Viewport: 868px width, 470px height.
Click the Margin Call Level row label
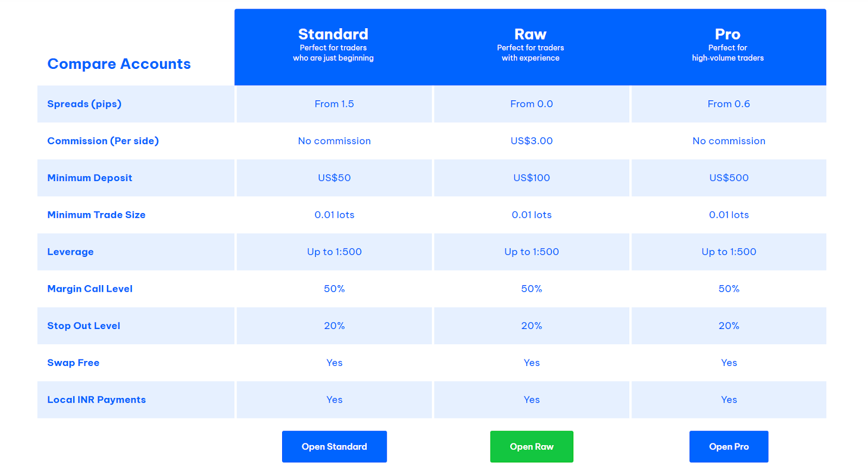tap(90, 289)
